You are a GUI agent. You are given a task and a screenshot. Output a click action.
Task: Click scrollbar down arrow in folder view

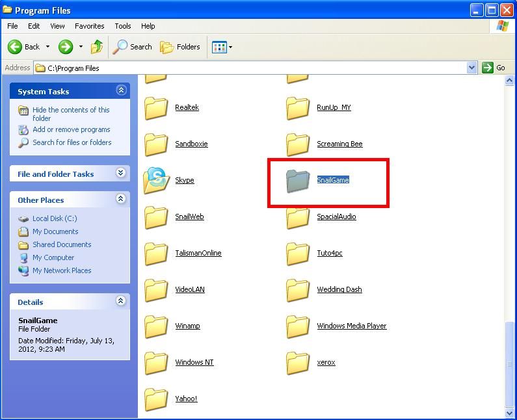[509, 413]
